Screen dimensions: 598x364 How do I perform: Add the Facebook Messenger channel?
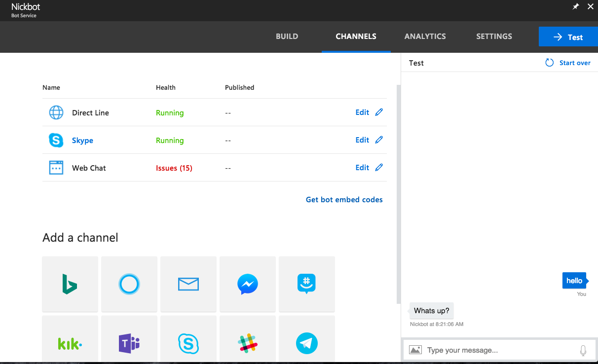click(248, 284)
